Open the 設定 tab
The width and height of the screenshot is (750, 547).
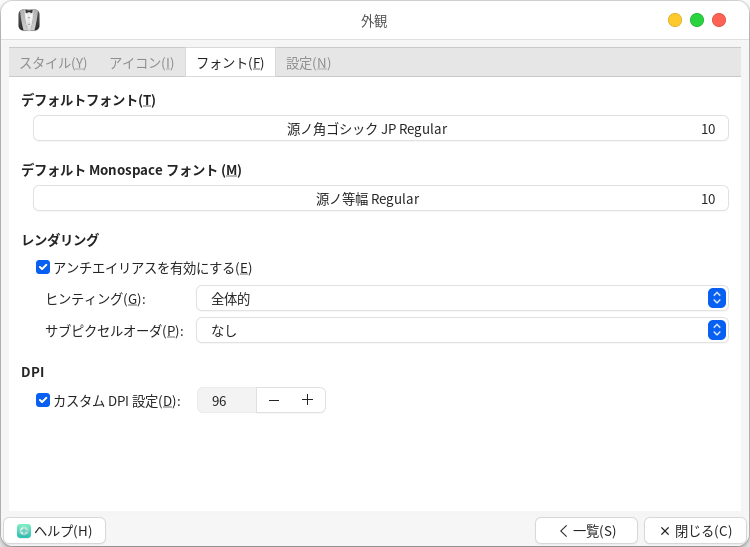pyautogui.click(x=308, y=63)
